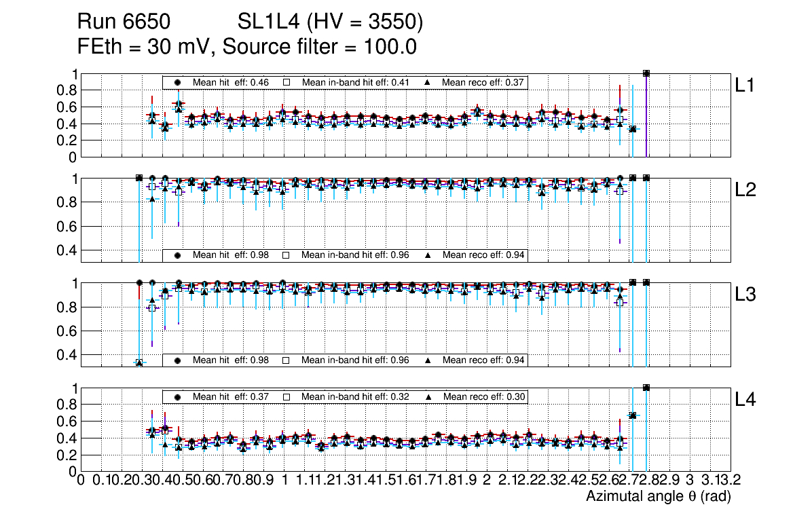812x524 pixels.
Task: Click the L1 panel label
Action: tap(745, 85)
